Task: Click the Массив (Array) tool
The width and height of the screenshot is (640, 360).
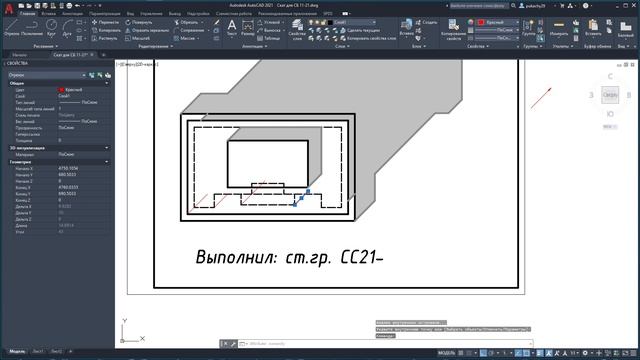Action: tap(184, 38)
